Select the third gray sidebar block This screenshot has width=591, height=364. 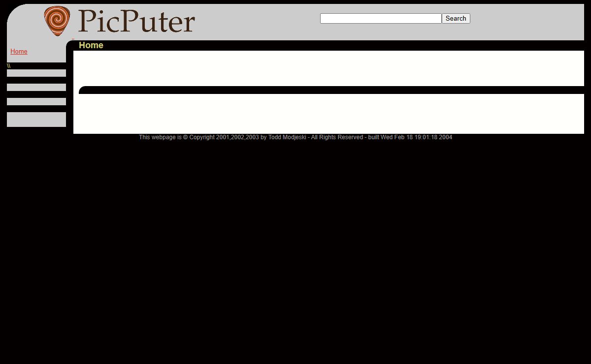pyautogui.click(x=36, y=102)
